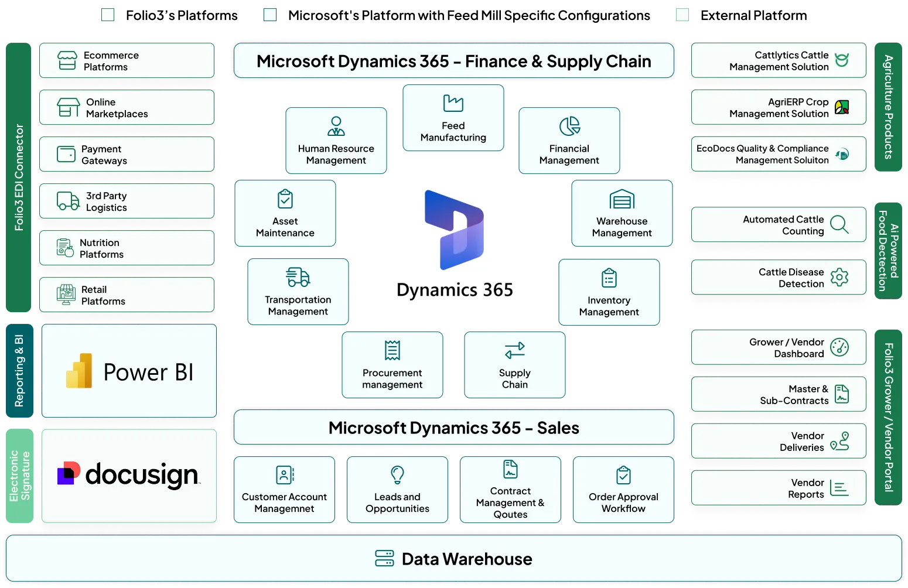Click the central Dynamics 365 logo
This screenshot has height=588, width=908.
[x=454, y=246]
